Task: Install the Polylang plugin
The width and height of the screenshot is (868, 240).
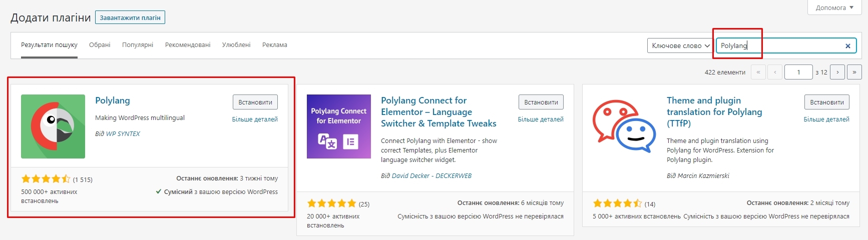Action: click(x=255, y=102)
